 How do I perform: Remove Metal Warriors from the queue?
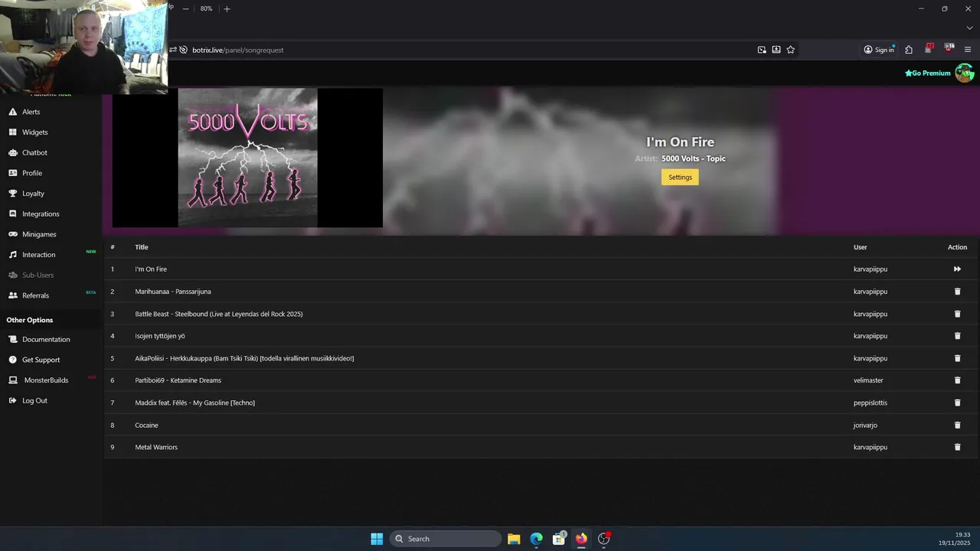957,447
